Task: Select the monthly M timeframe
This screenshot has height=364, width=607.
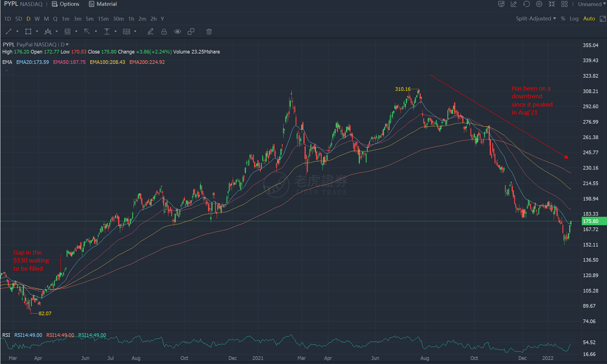Action: pos(46,19)
